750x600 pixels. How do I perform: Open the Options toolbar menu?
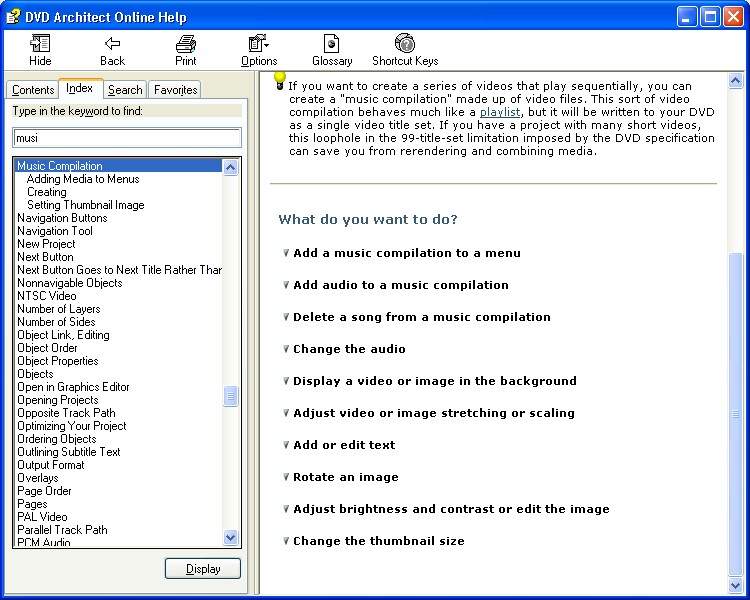click(259, 50)
